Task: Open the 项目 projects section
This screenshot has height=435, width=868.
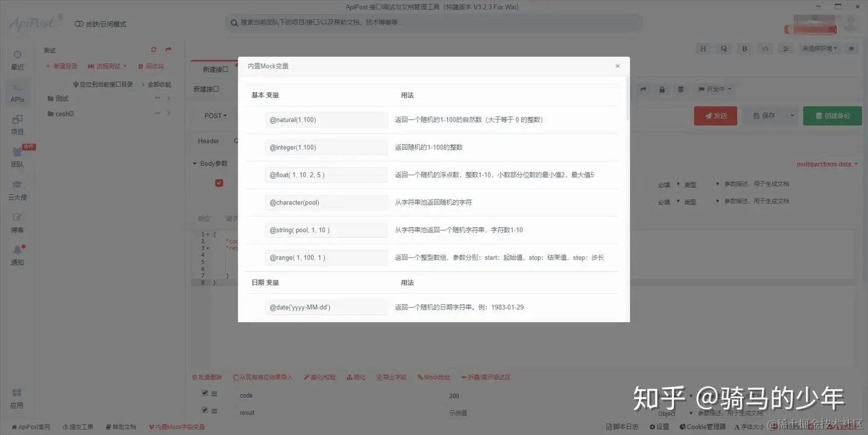Action: pyautogui.click(x=17, y=125)
